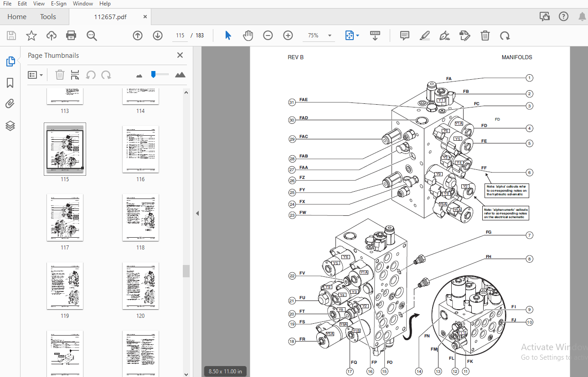Open the File menu
588x377 pixels.
coord(7,4)
